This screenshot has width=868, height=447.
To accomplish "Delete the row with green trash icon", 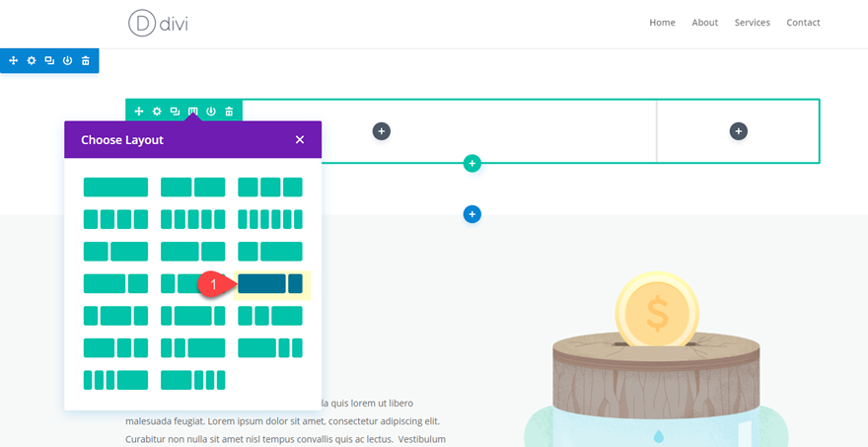I will click(x=229, y=112).
